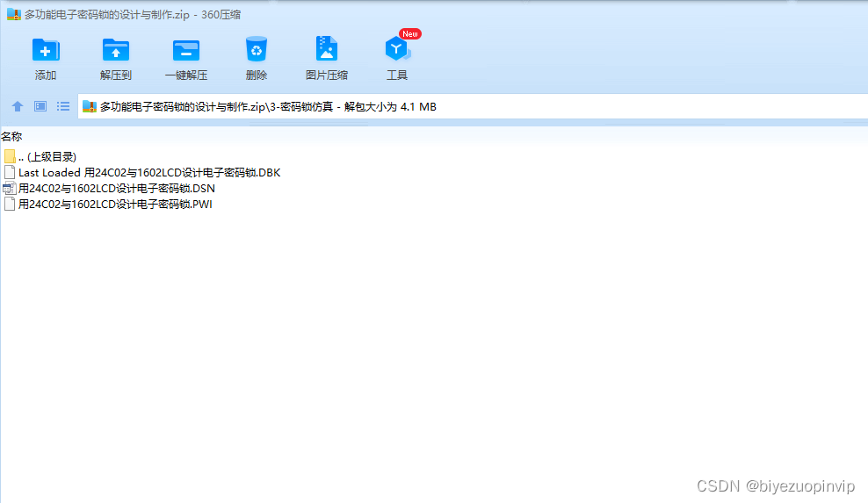Viewport: 868px width, 503px height.
Task: Go up one level with arrow icon
Action: pyautogui.click(x=18, y=106)
